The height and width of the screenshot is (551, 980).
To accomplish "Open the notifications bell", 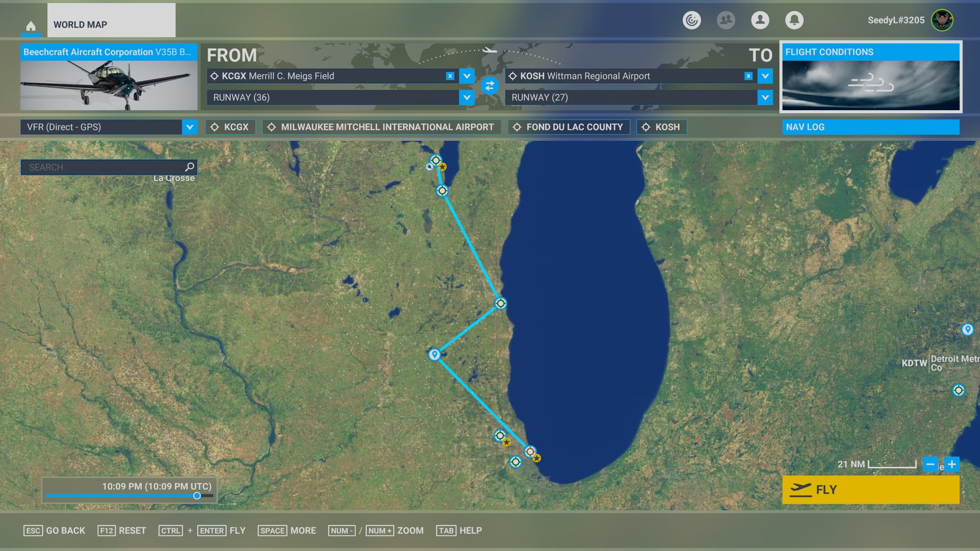I will 794,20.
